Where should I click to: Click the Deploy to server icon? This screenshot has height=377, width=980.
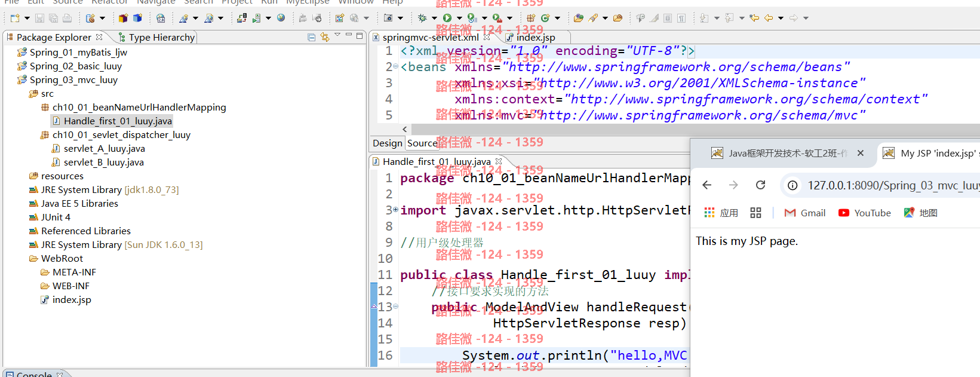[x=241, y=18]
